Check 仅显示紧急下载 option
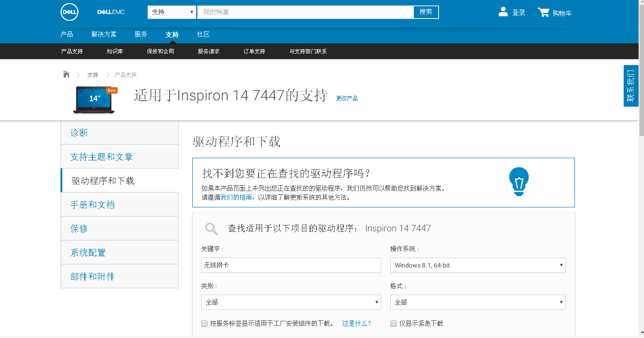644x338 pixels. [394, 324]
